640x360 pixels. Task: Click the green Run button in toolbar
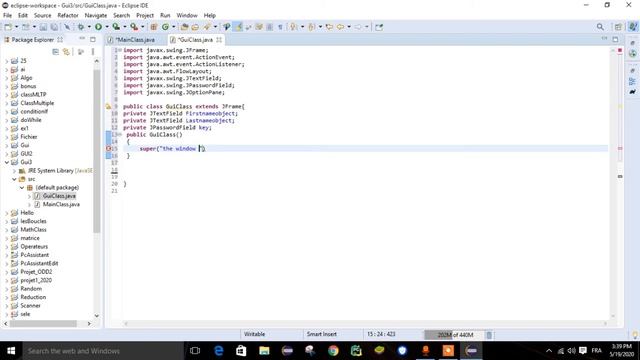coord(98,27)
